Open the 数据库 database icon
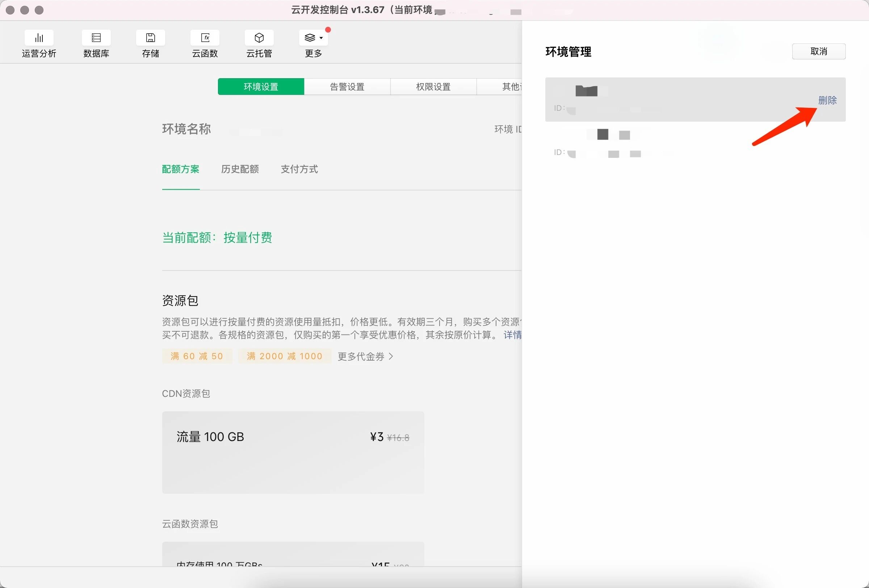869x588 pixels. click(x=96, y=38)
